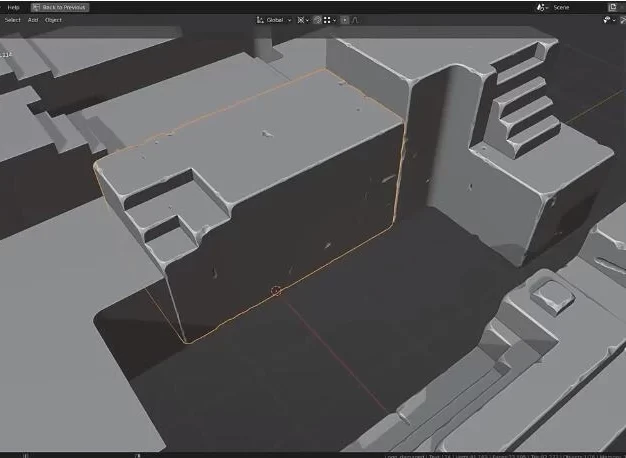Screen dimensions: 626x458
Task: Open the proportional editing falloff curve
Action: coord(355,20)
